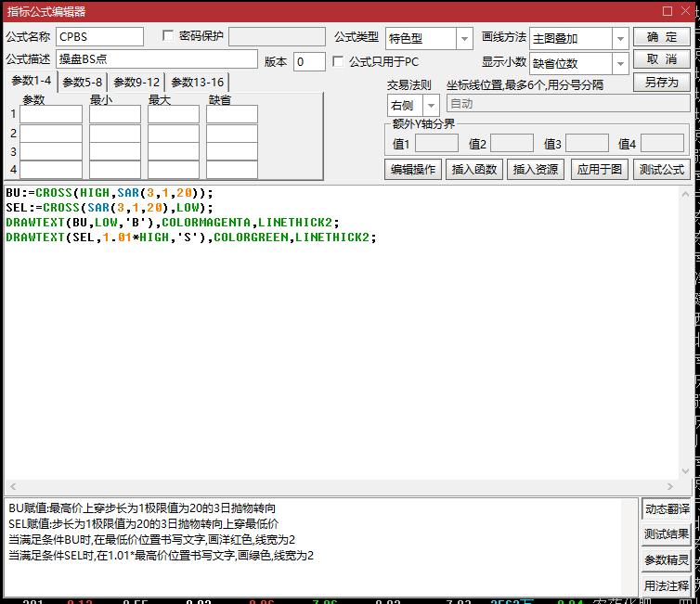Viewport: 700px width, 604px height.
Task: Save a copy via 另存为 button
Action: (x=662, y=82)
